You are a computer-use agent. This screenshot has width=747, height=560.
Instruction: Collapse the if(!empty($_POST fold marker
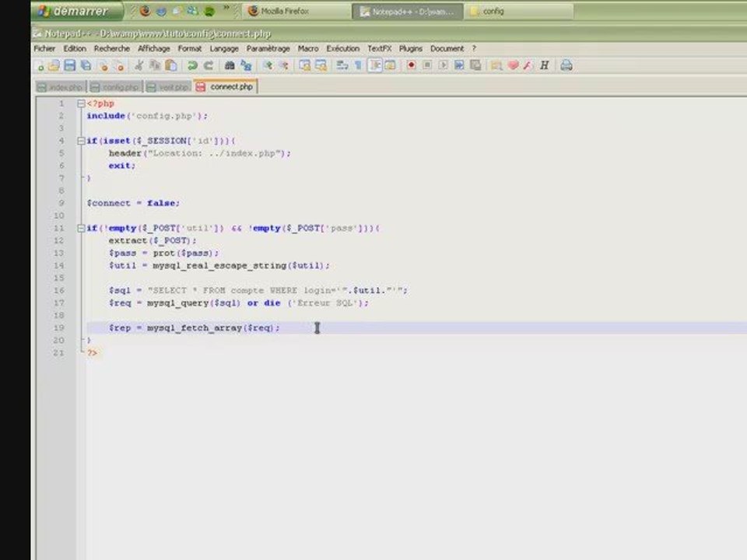tap(81, 229)
